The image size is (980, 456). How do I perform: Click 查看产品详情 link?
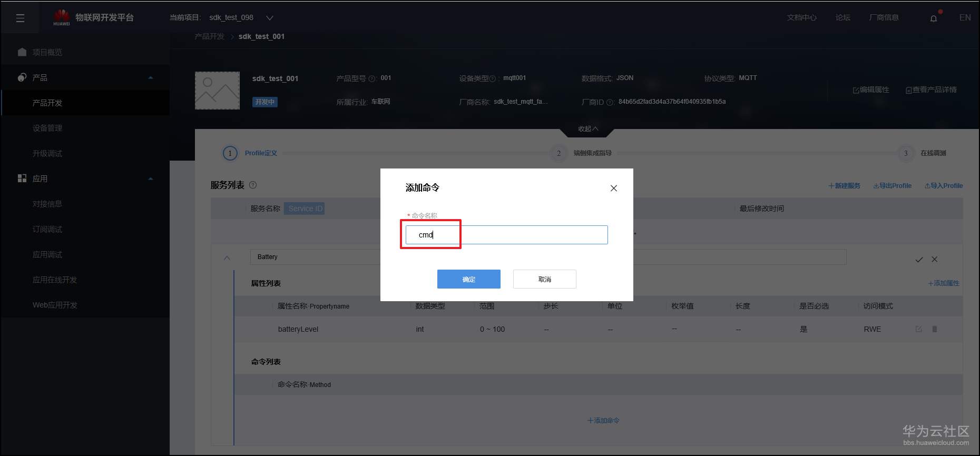(x=931, y=90)
